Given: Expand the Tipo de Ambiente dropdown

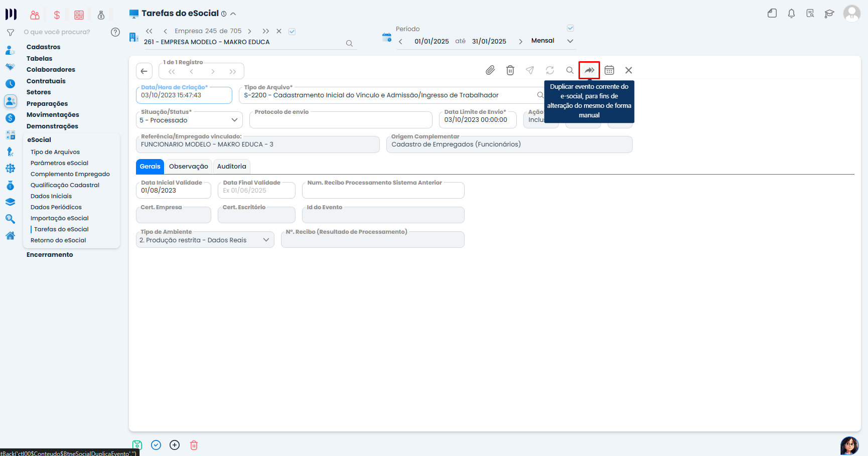Looking at the screenshot, I should (x=205, y=240).
